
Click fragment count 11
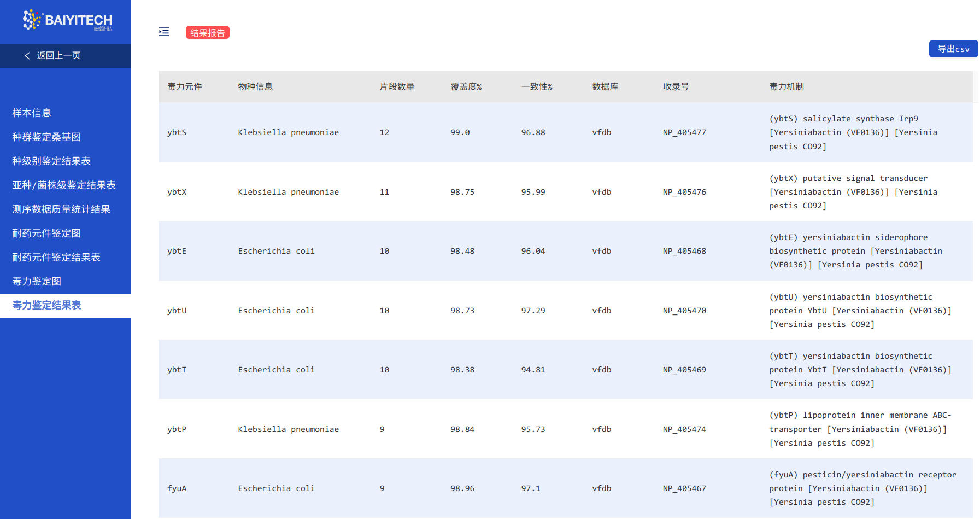pos(385,192)
